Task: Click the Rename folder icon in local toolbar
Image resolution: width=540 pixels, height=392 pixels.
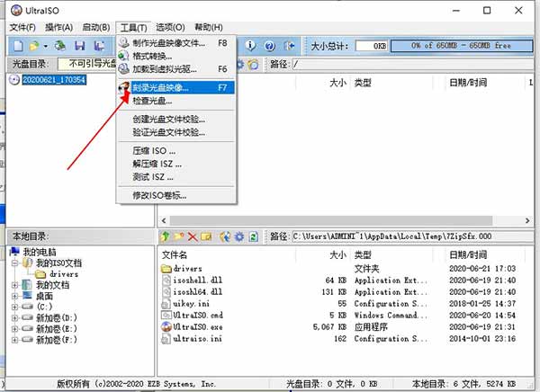Action: [206, 236]
